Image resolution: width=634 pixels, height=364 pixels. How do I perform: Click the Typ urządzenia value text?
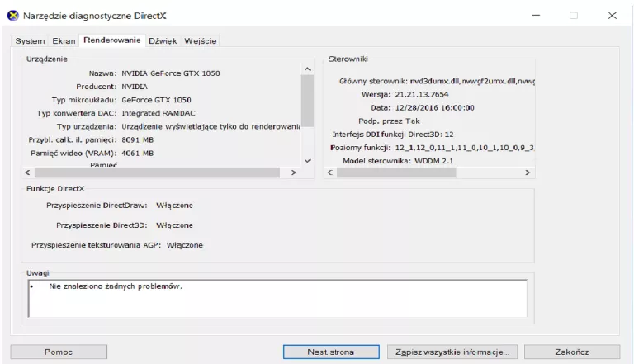pyautogui.click(x=211, y=126)
